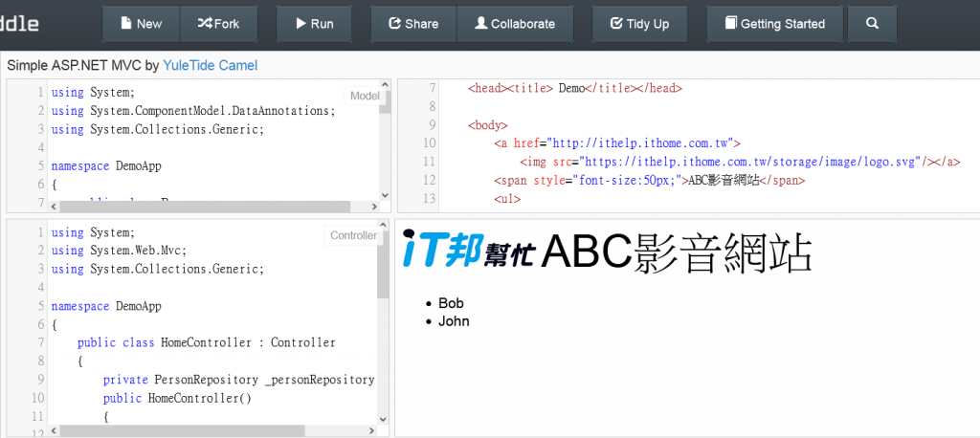Click the iT邦幫忙 logo image
This screenshot has width=980, height=438.
coord(469,250)
